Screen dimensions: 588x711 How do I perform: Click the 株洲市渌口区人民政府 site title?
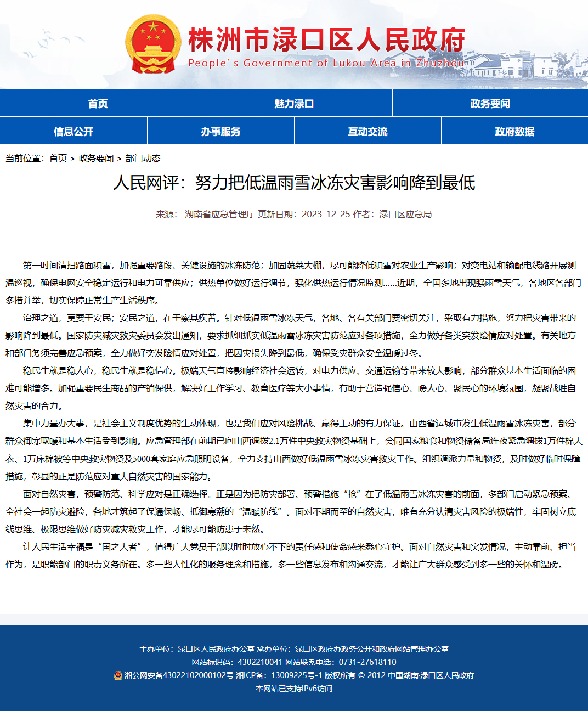point(327,39)
